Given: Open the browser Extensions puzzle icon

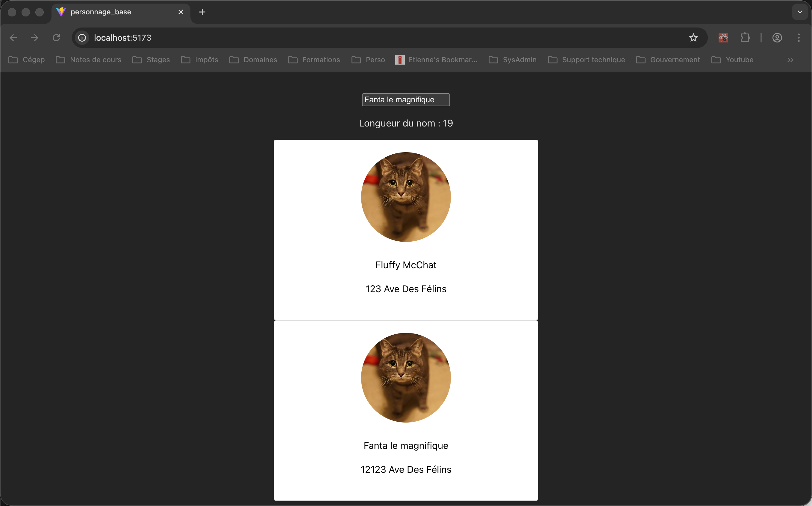Looking at the screenshot, I should pos(745,37).
